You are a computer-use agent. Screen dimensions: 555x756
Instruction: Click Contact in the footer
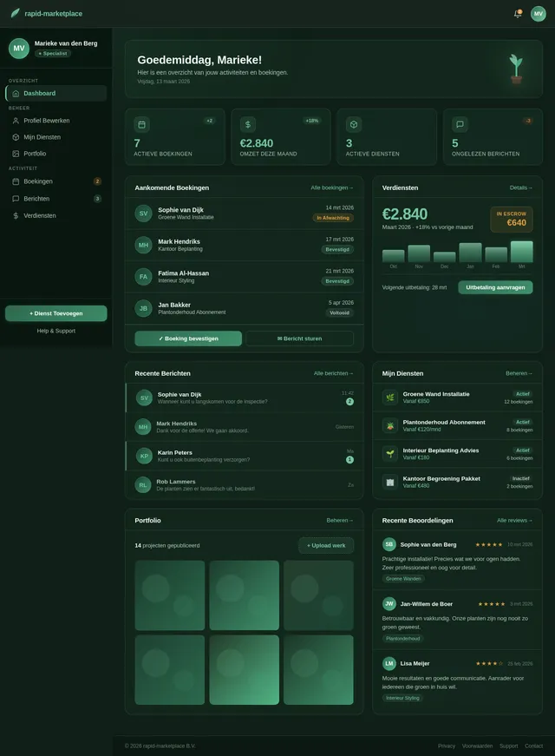click(x=534, y=746)
